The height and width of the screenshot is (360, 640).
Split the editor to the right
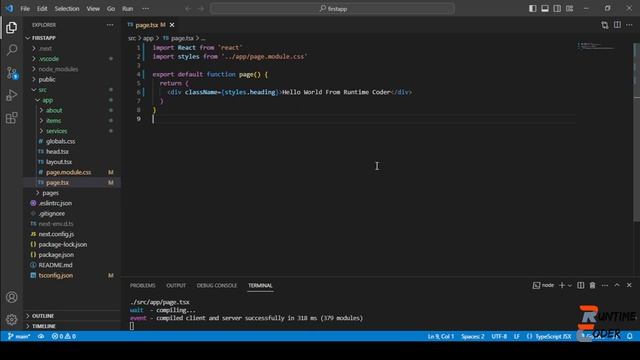pos(617,25)
